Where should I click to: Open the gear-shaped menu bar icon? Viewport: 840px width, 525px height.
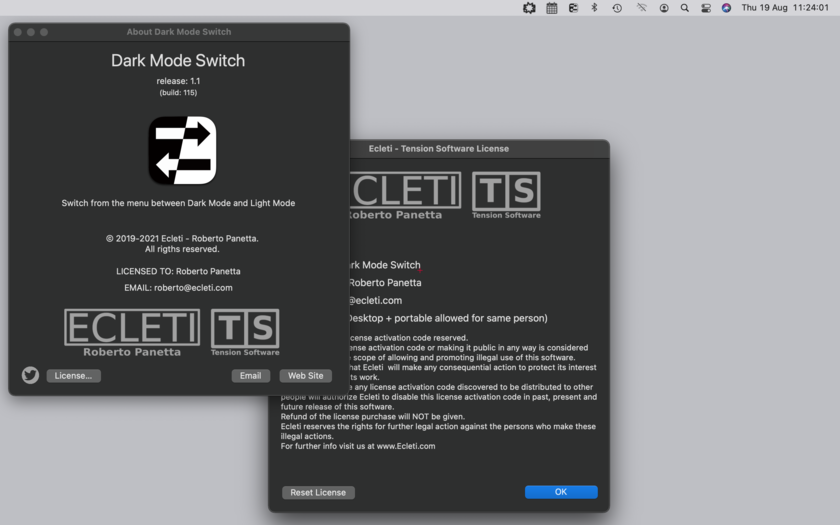point(529,8)
